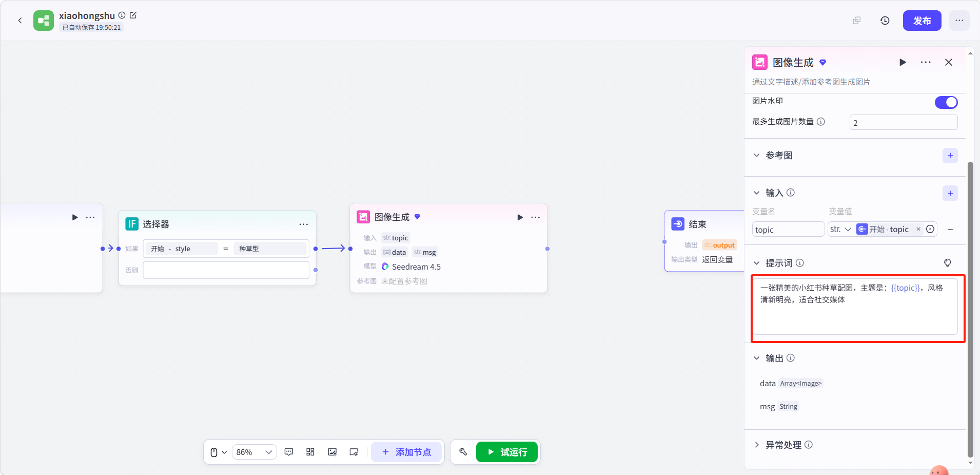
Task: Click the 发布 publish button
Action: pos(922,21)
